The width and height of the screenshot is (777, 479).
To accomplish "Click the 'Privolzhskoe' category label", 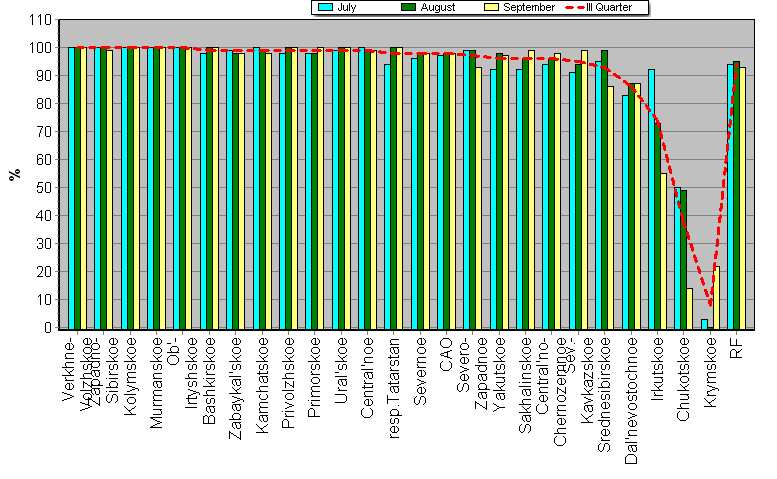I will [x=288, y=383].
